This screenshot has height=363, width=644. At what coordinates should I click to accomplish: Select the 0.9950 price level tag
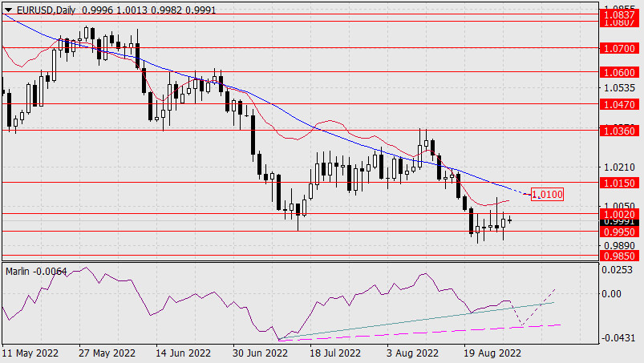click(x=621, y=231)
